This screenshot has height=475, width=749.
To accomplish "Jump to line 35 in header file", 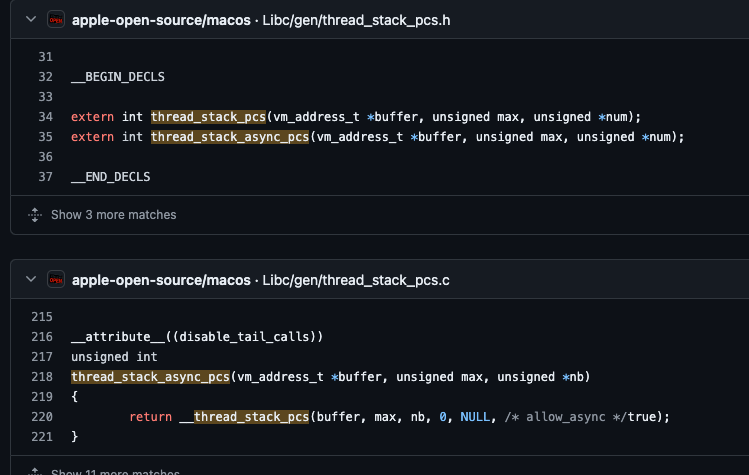I will (x=45, y=137).
